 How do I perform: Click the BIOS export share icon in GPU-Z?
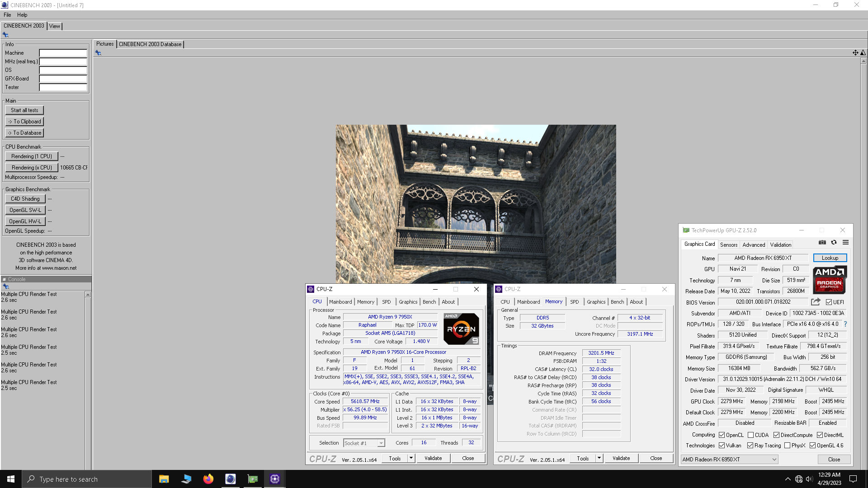point(816,302)
